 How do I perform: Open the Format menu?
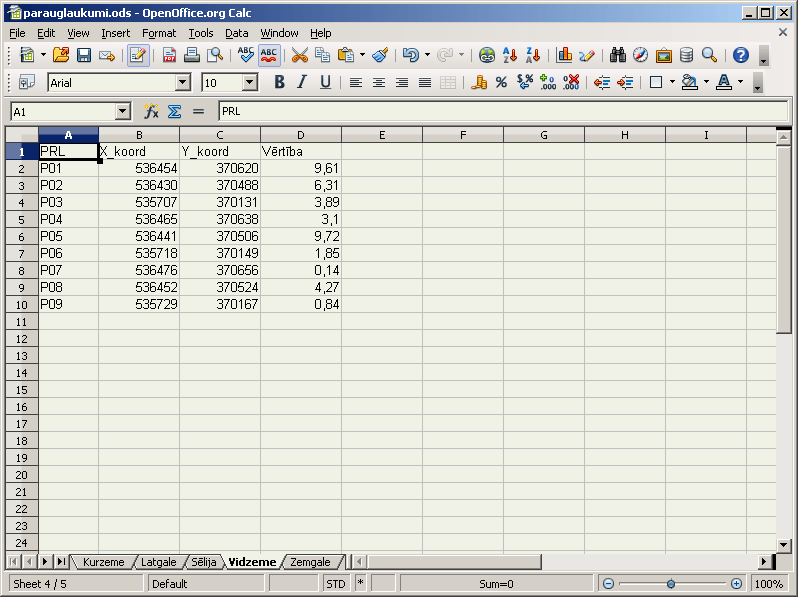click(159, 33)
